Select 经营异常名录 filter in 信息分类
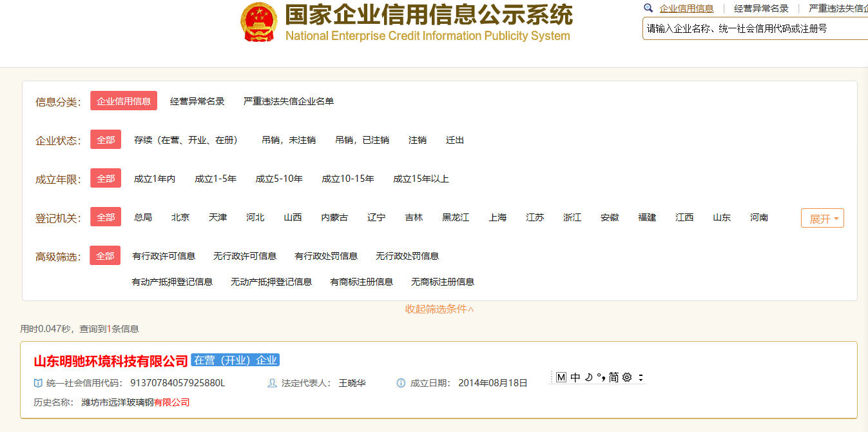 tap(197, 101)
